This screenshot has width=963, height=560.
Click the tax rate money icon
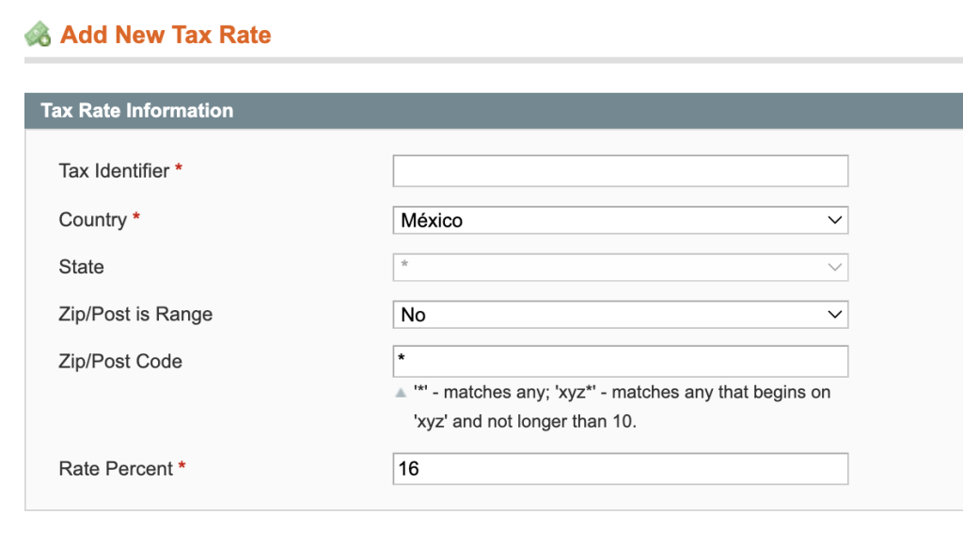pyautogui.click(x=38, y=35)
